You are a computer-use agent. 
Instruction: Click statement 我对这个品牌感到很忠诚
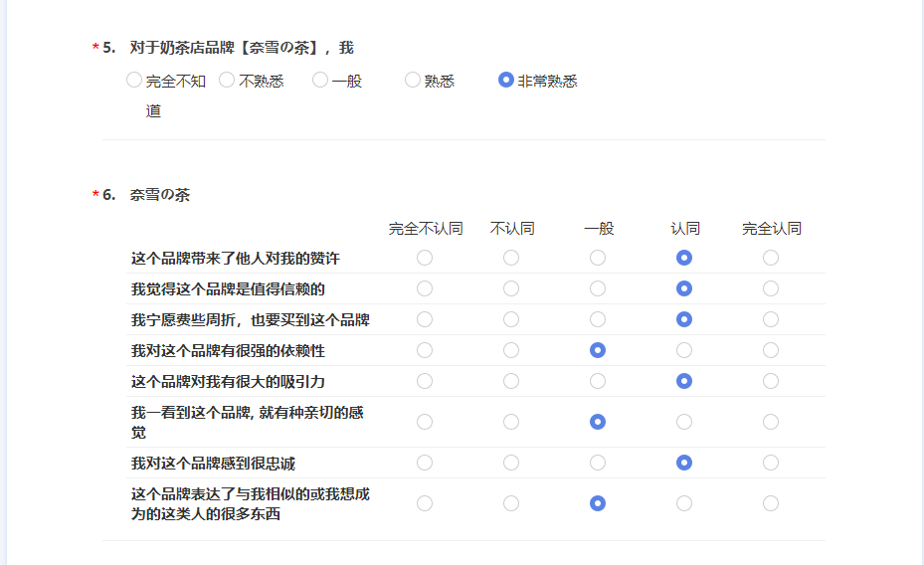[x=213, y=464]
